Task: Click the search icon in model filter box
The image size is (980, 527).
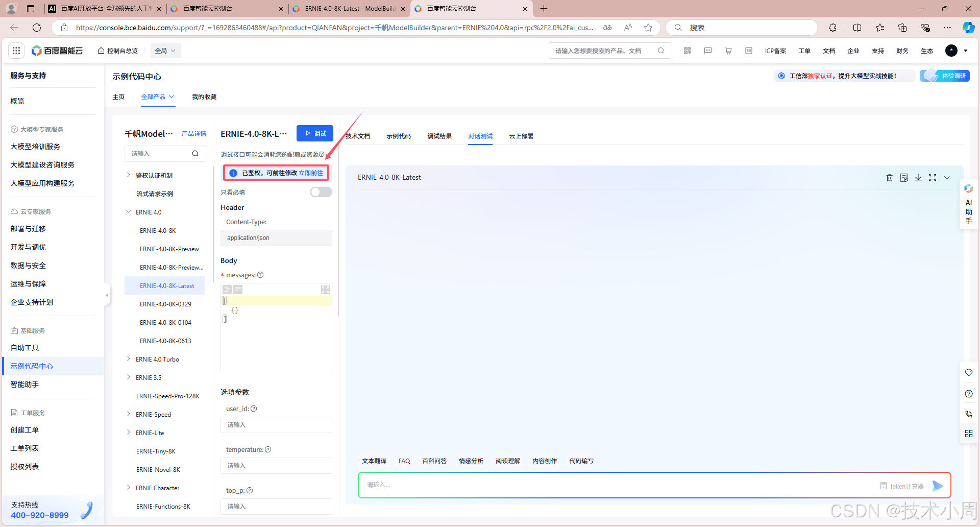Action: (x=195, y=154)
